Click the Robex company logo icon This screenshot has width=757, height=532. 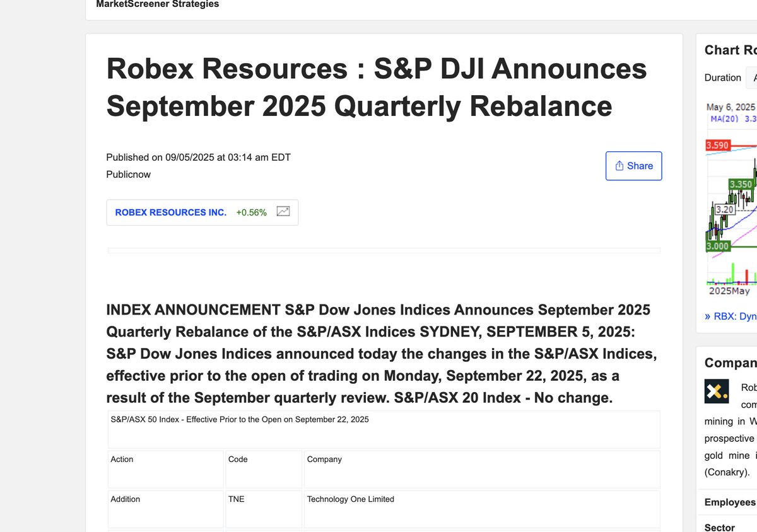(716, 391)
